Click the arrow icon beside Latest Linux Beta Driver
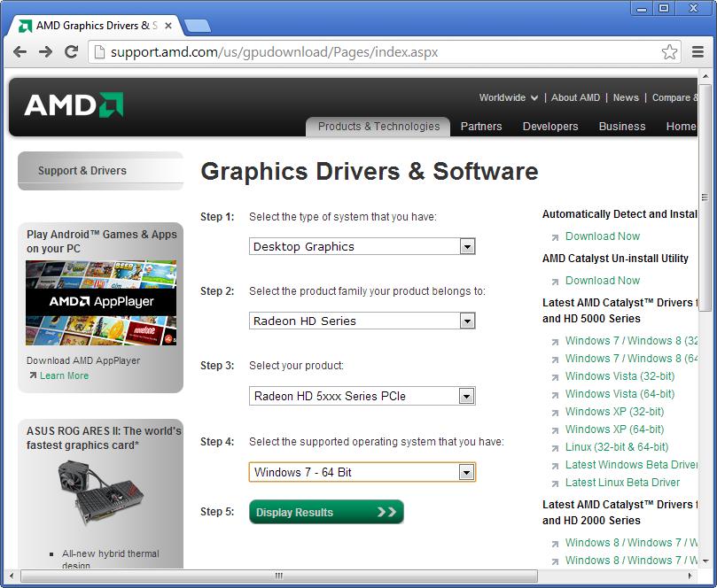Viewport: 717px width, 588px height. (555, 484)
